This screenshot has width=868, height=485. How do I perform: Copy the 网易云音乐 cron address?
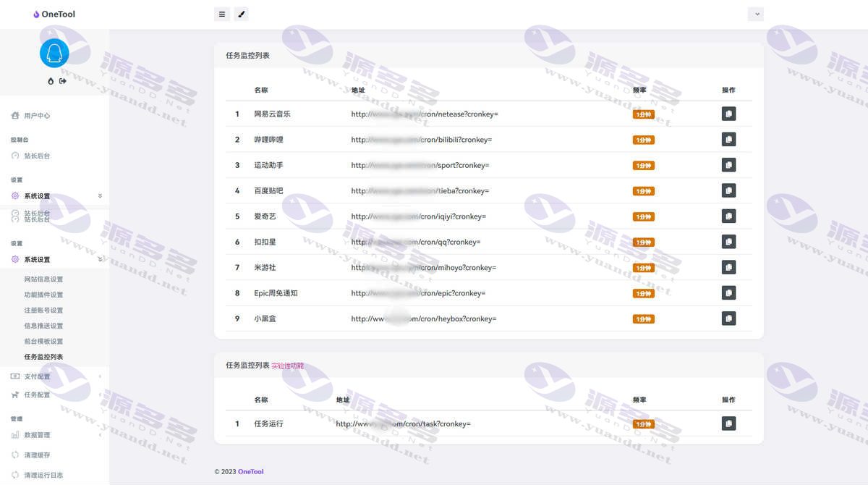click(x=728, y=114)
